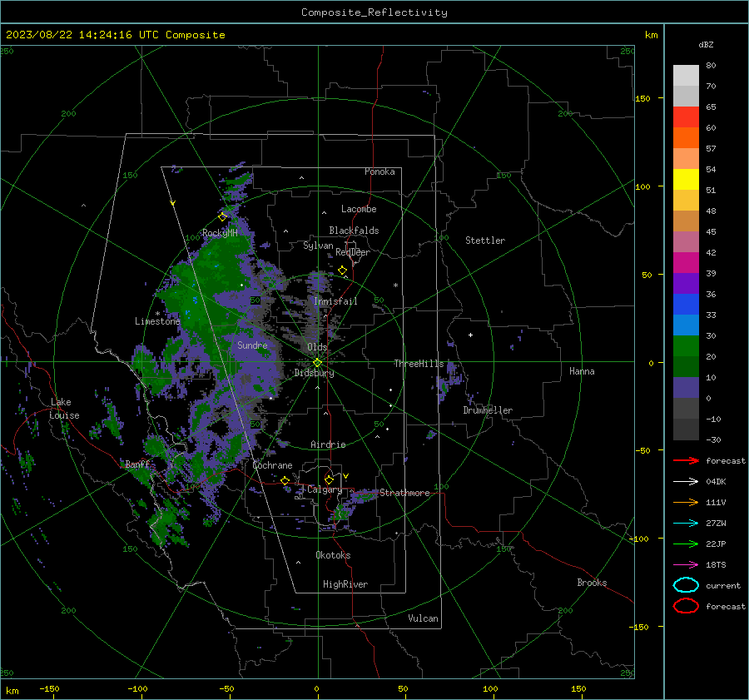
Task: Click the RockyMH label
Action: (x=220, y=233)
